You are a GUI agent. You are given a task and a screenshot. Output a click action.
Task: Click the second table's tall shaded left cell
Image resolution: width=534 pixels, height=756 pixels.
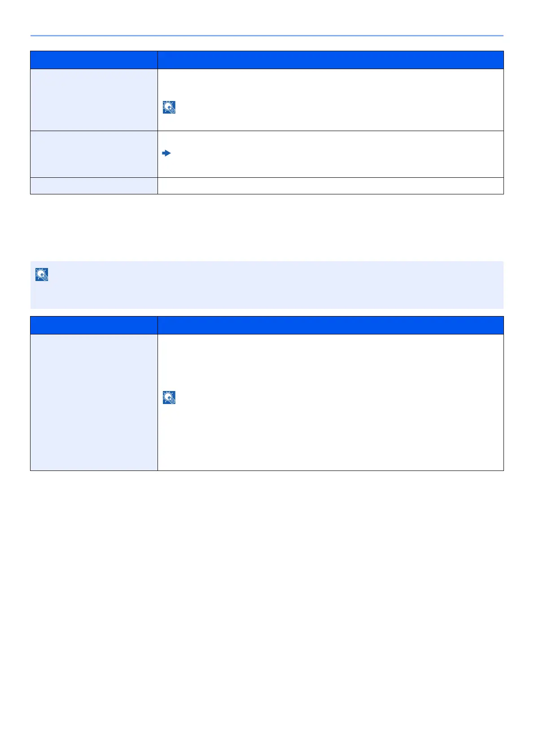pos(94,402)
